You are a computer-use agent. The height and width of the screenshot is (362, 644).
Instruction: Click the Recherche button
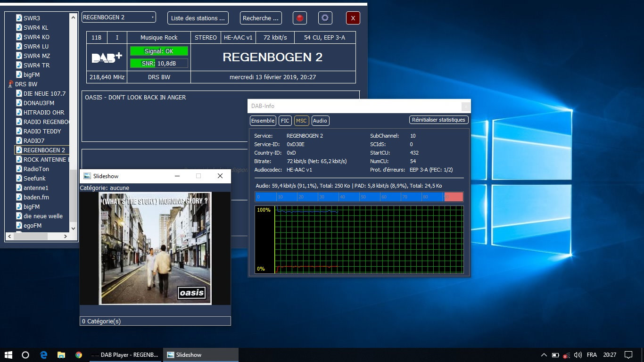point(261,18)
